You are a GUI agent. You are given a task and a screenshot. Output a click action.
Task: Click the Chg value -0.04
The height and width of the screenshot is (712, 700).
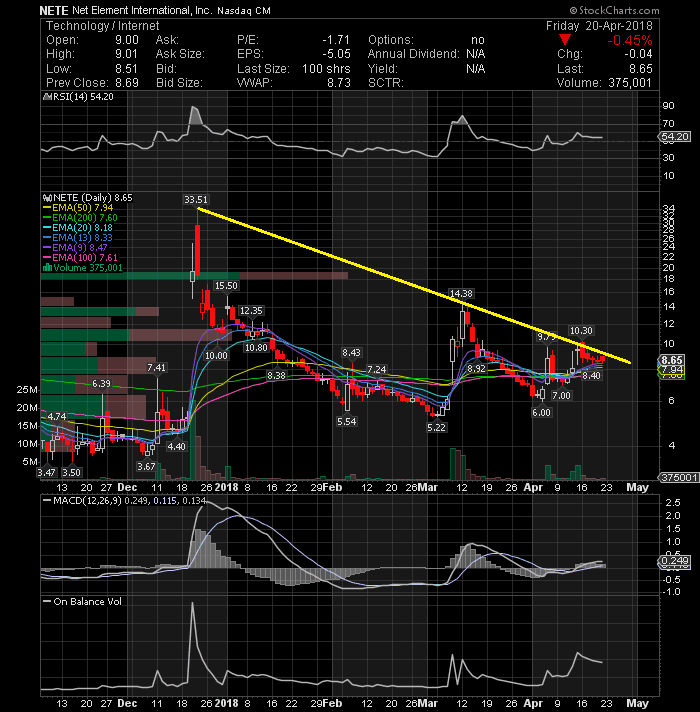638,54
